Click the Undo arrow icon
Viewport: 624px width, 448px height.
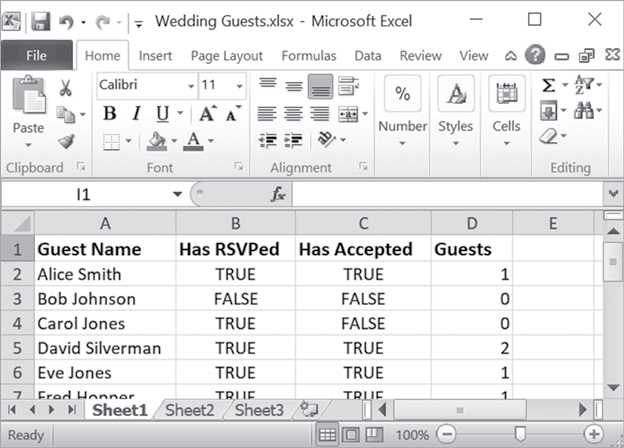(x=66, y=22)
